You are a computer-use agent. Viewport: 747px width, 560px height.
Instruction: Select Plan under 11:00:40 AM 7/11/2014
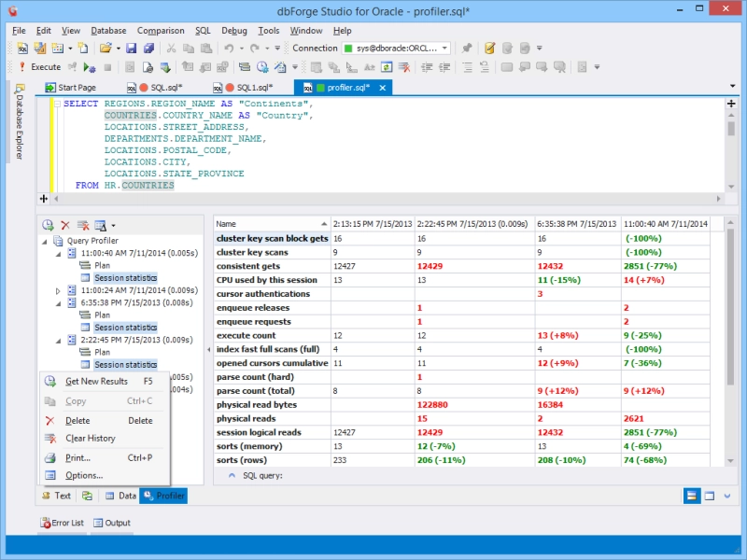tap(102, 265)
